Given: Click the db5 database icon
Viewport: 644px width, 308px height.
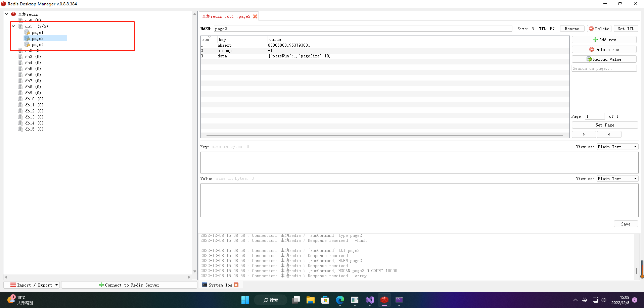Looking at the screenshot, I should [20, 69].
